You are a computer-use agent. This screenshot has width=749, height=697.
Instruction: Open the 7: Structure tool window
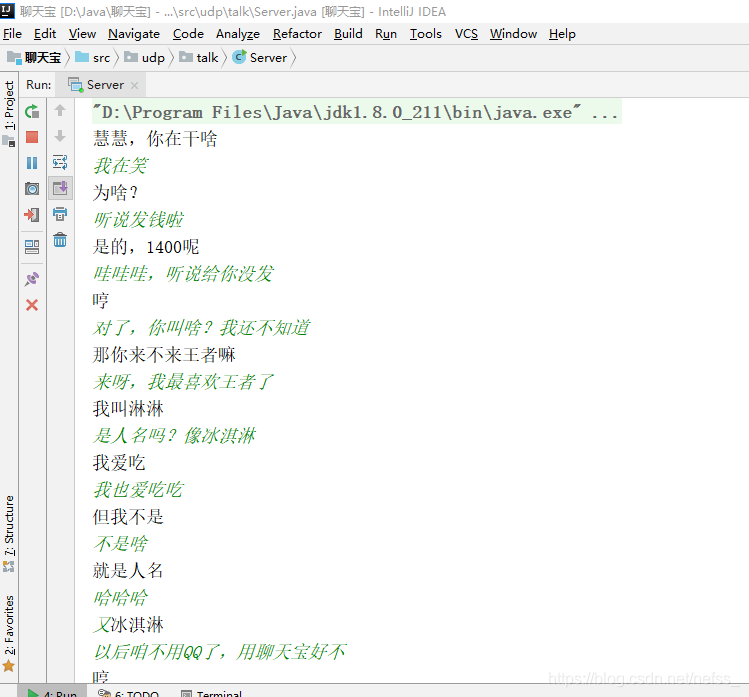[x=9, y=533]
